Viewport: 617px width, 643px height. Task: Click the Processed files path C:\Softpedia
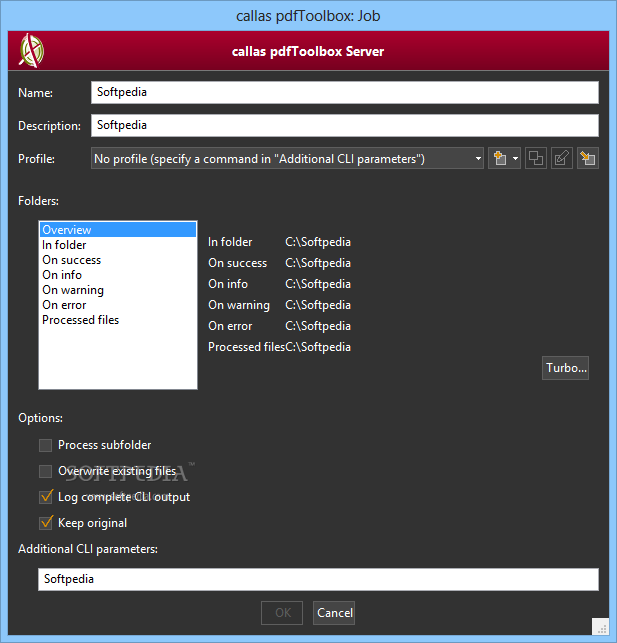(318, 347)
